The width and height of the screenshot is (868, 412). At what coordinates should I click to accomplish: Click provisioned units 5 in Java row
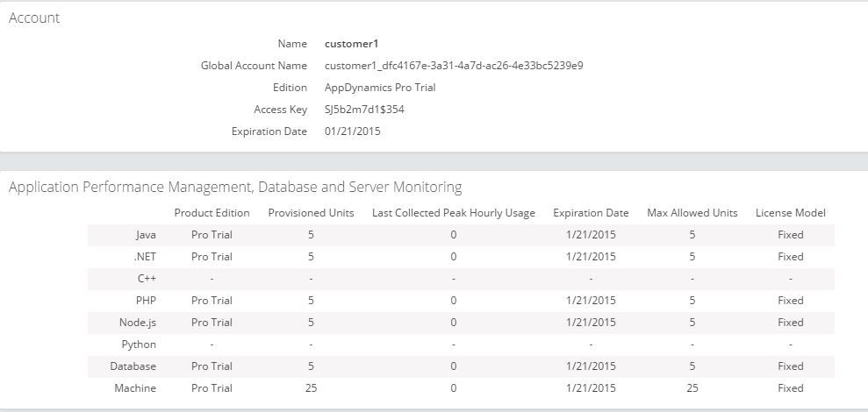311,235
